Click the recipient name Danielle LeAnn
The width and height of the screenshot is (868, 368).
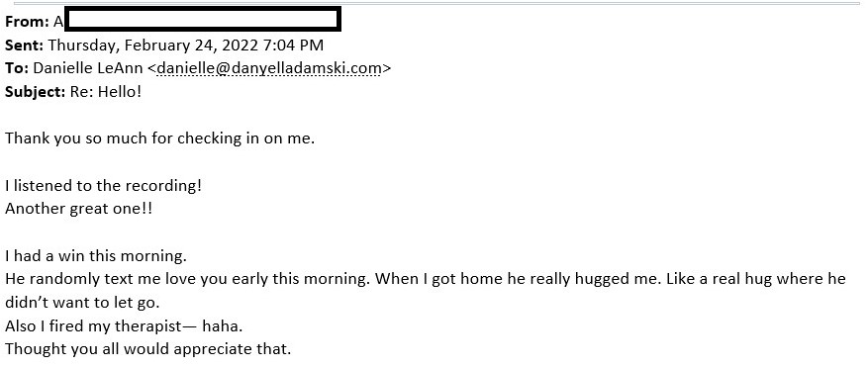[88, 68]
